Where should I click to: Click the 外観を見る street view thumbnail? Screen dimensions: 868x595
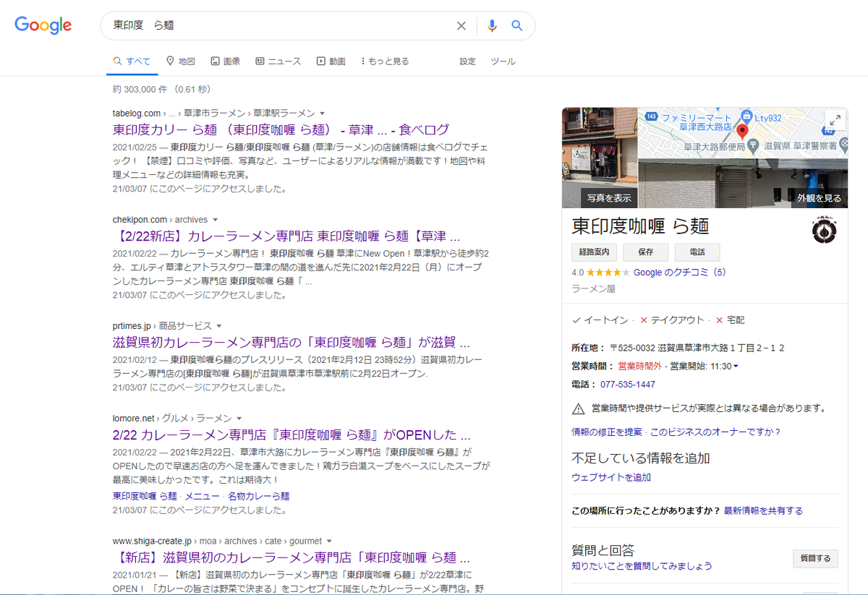point(742,184)
